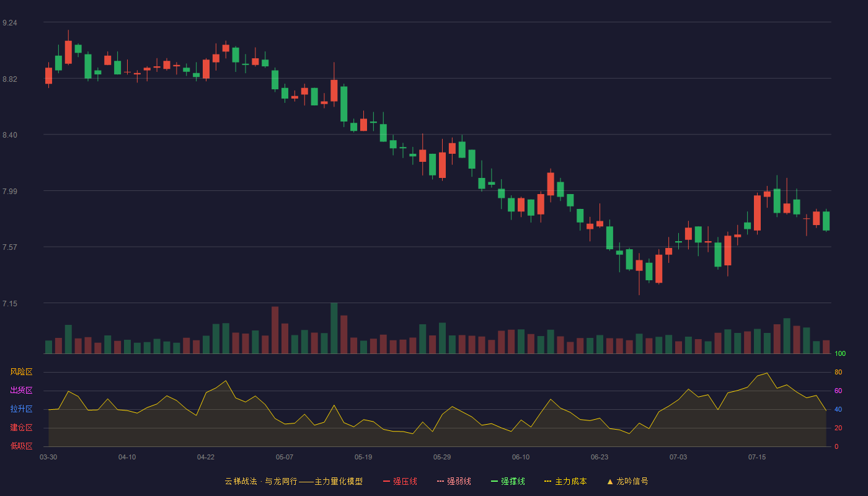Click the 7.15 price axis label
The width and height of the screenshot is (868, 496).
point(10,304)
